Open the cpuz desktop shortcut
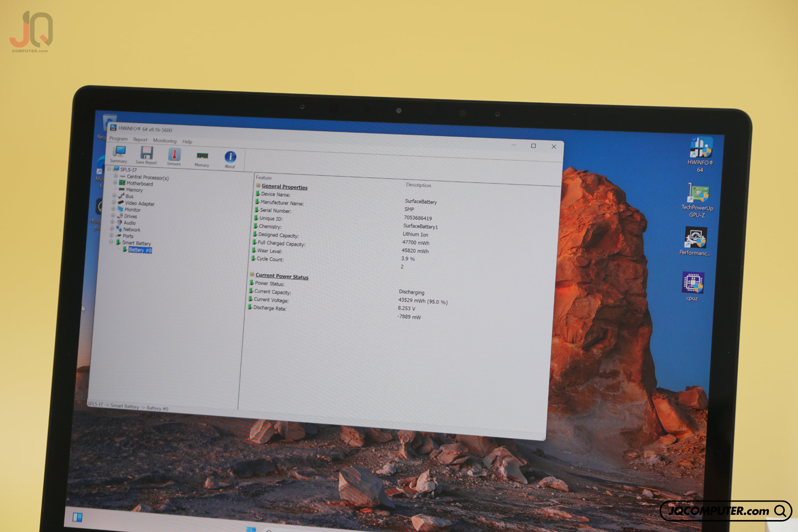 click(x=693, y=286)
